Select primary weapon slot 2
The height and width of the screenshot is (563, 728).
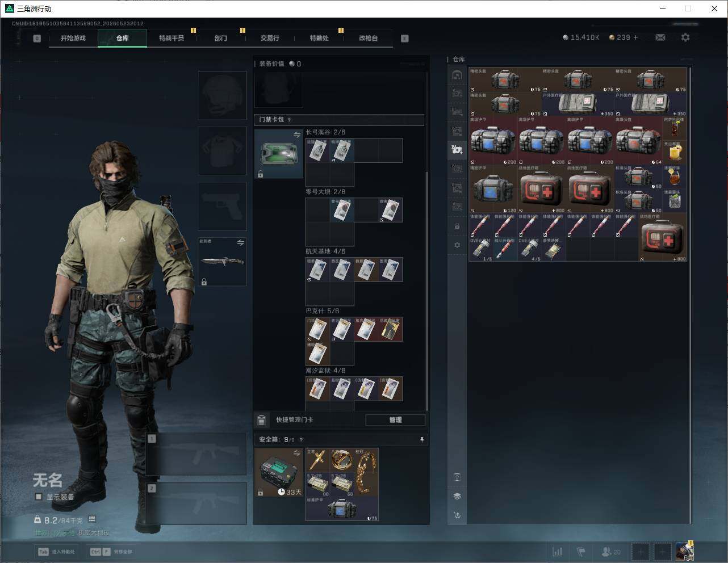tap(196, 503)
